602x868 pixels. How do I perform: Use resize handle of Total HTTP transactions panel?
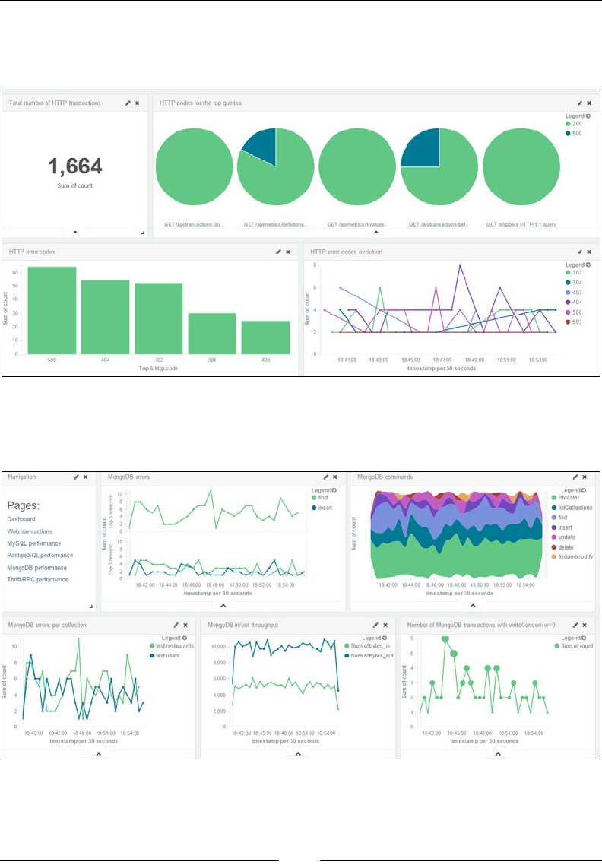pyautogui.click(x=142, y=233)
